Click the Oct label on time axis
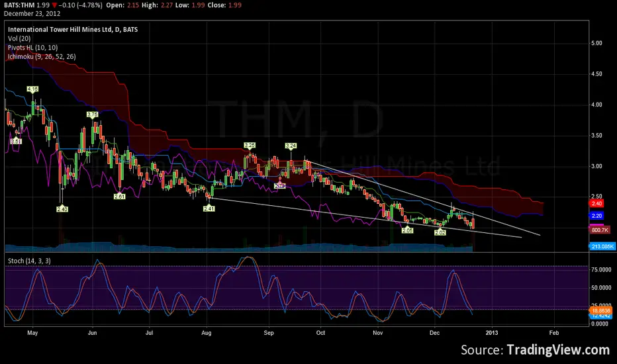The image size is (617, 364). point(320,333)
